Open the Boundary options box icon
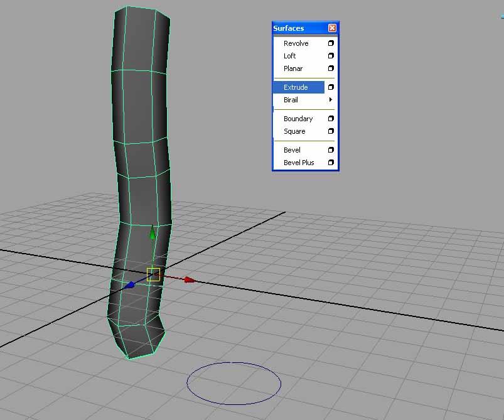504x420 pixels. tap(331, 119)
